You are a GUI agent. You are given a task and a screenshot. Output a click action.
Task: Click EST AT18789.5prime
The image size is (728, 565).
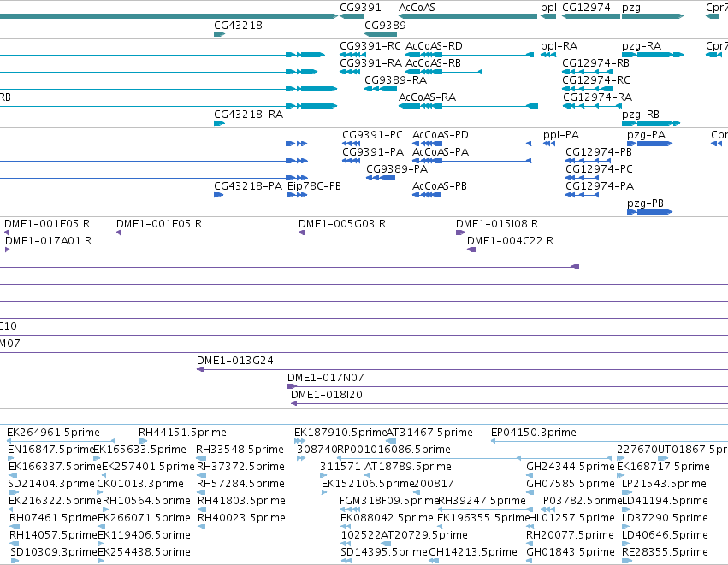pos(408,467)
